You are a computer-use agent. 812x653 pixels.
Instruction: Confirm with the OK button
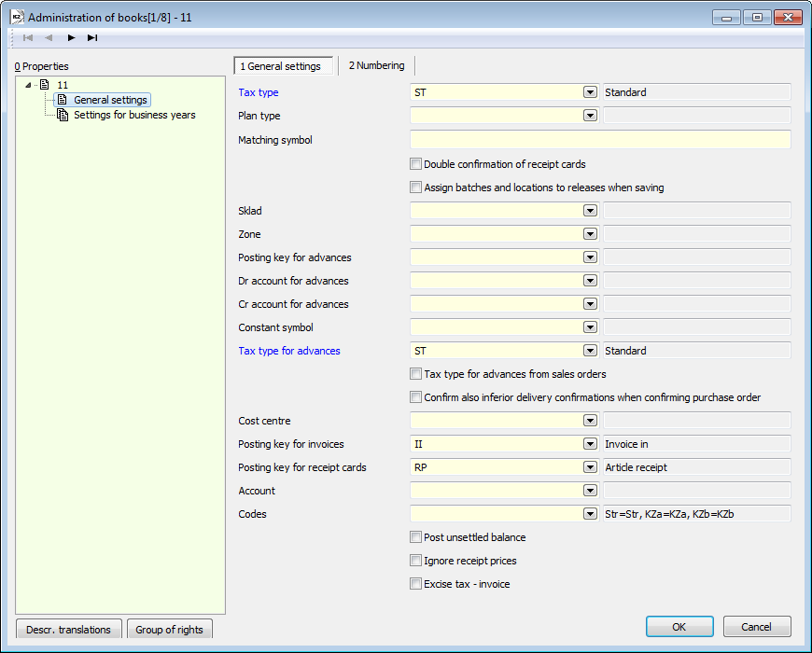(679, 627)
